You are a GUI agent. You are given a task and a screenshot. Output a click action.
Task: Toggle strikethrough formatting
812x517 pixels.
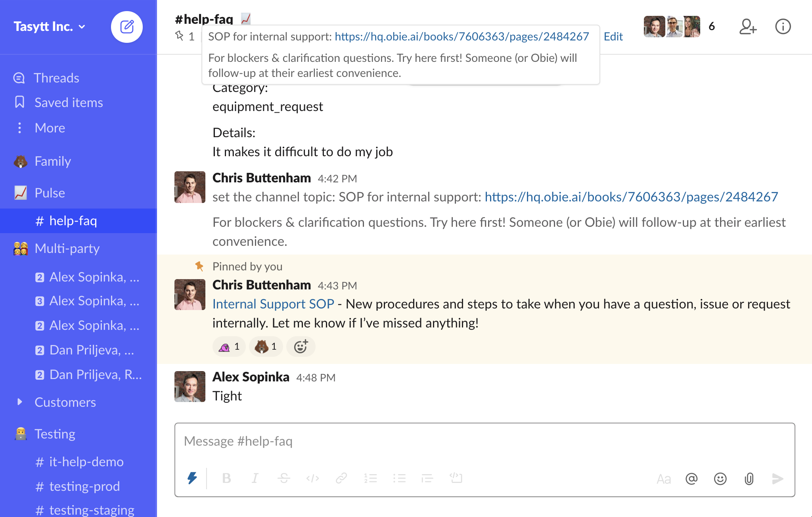click(x=283, y=478)
